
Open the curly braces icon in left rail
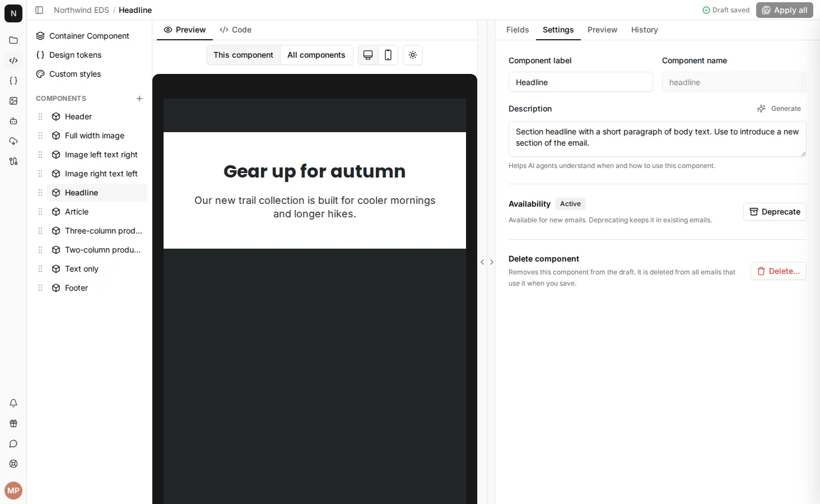coord(13,81)
